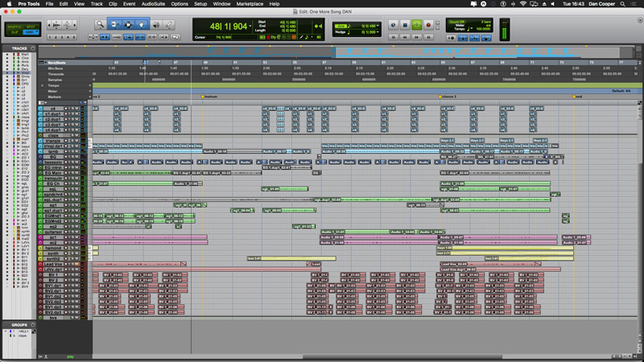Click the Fast Forward transport button
Screen dimensions: 644x362
[x=416, y=37]
